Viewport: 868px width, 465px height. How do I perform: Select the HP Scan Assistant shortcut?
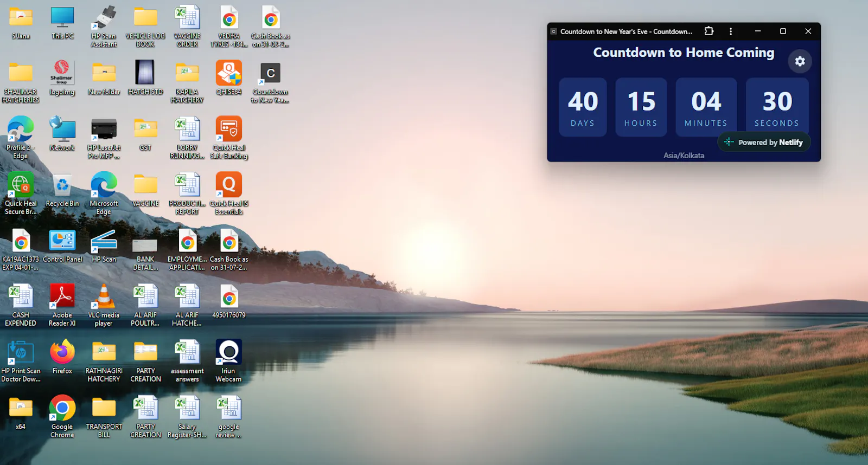coord(104,27)
